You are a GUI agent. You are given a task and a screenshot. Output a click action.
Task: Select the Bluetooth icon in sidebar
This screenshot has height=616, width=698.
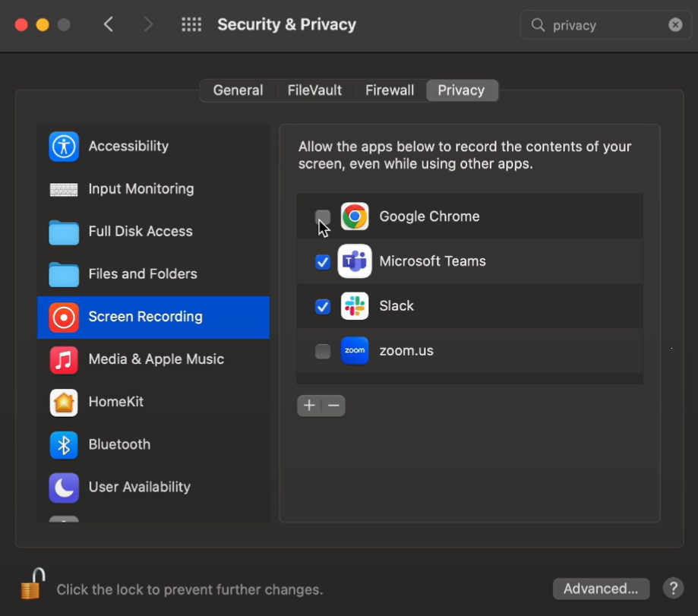pos(64,444)
